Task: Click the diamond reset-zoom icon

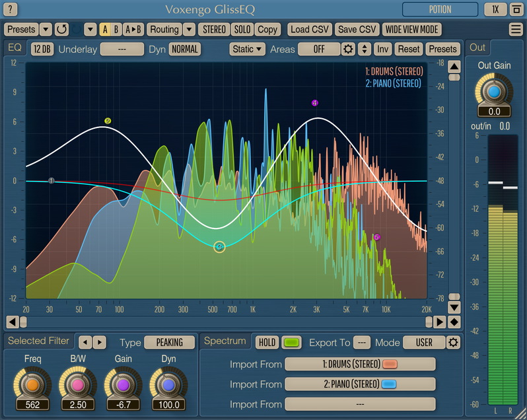Action: [x=454, y=322]
